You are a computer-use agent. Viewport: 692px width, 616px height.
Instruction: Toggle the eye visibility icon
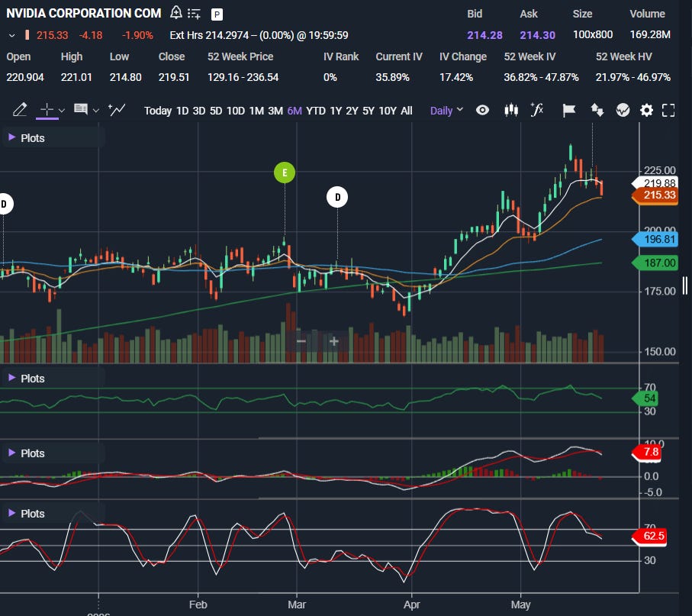[x=482, y=110]
